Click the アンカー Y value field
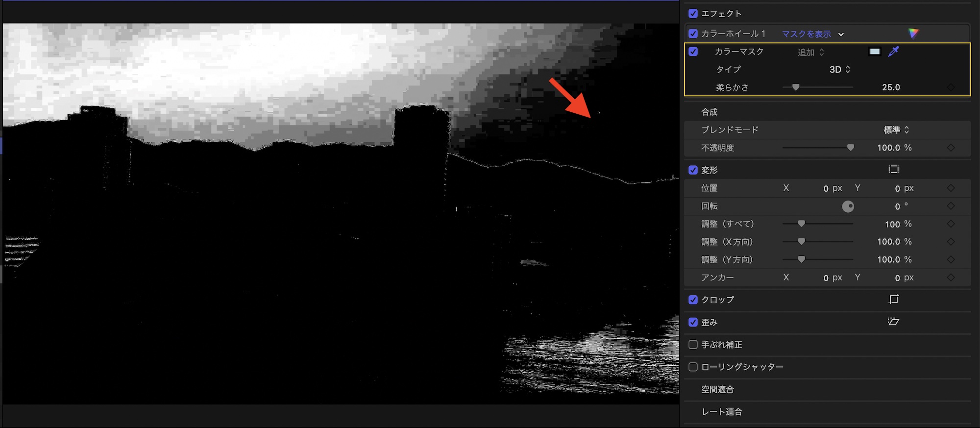This screenshot has height=428, width=980. click(x=904, y=277)
